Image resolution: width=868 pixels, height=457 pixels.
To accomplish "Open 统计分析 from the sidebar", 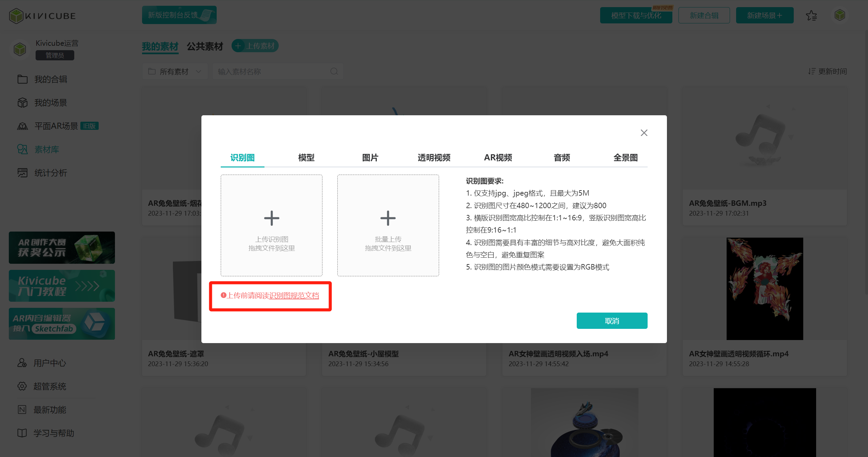I will coord(51,173).
